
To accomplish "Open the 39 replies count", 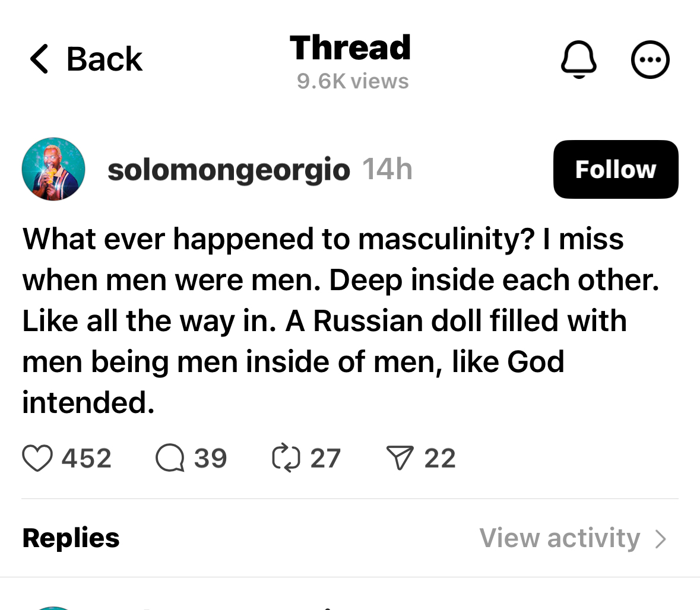I will point(210,459).
